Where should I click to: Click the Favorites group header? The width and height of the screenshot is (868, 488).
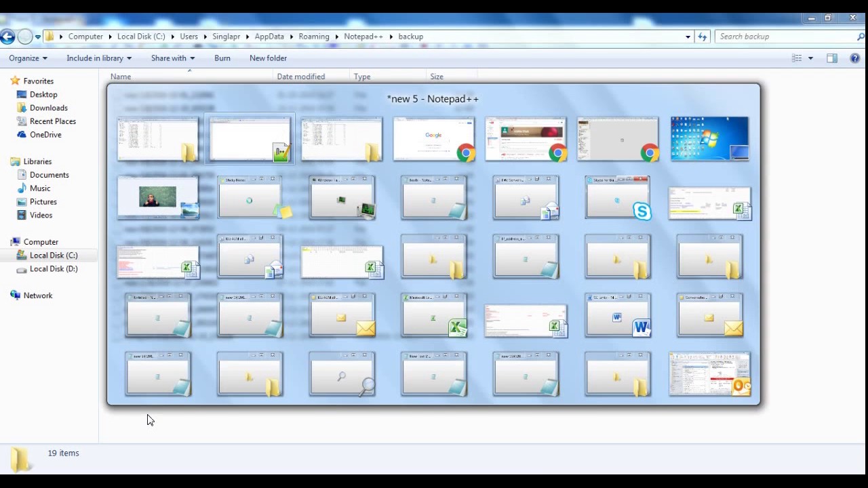(38, 81)
